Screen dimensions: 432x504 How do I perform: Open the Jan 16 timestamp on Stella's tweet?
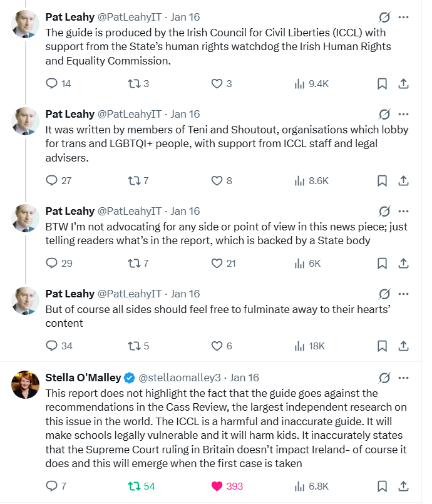coord(244,378)
